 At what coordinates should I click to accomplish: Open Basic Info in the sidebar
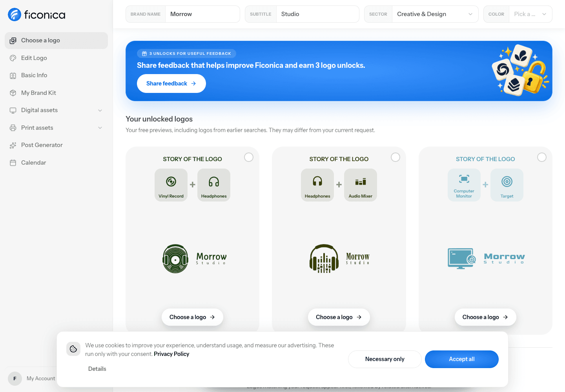coord(56,75)
